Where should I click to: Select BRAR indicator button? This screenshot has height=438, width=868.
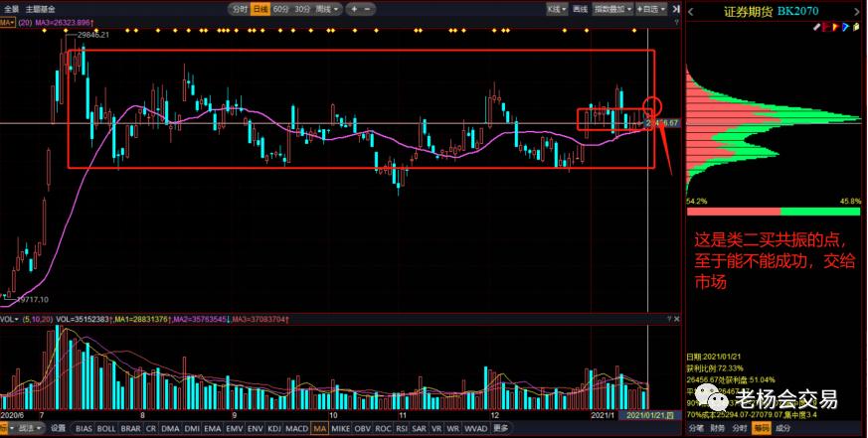[x=130, y=429]
